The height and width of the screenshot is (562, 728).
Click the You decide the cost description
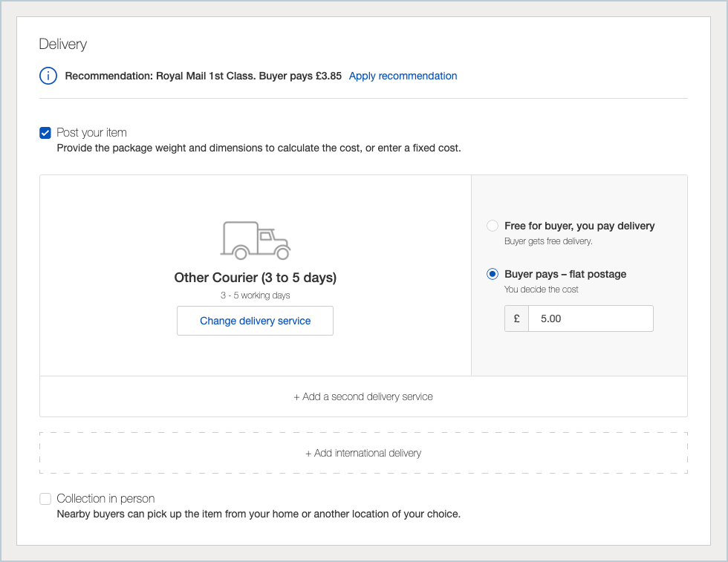[541, 290]
